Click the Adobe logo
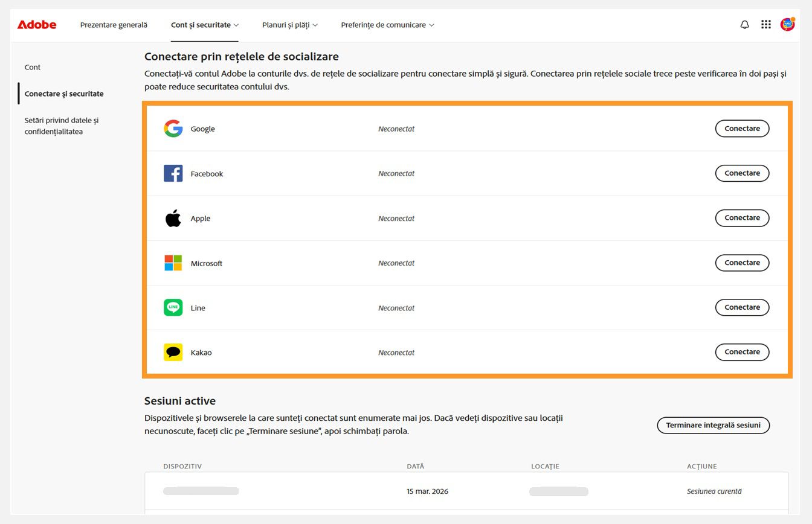This screenshot has height=524, width=812. 37,25
